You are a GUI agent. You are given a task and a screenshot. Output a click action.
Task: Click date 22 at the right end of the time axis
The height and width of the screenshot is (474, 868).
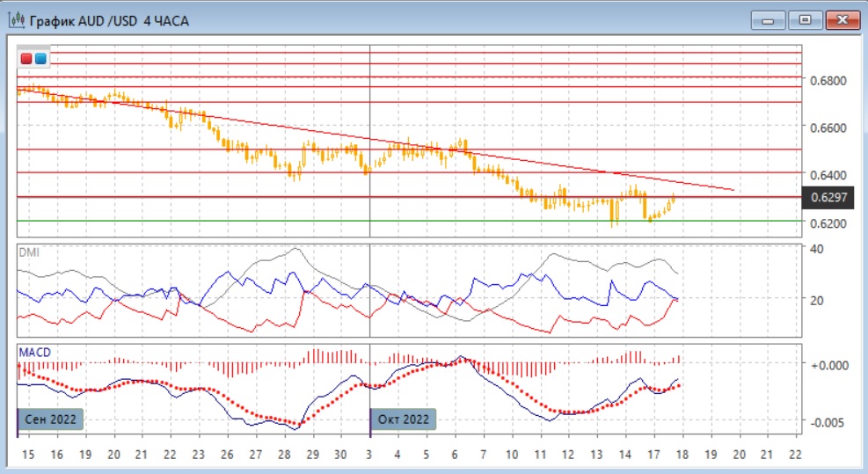[x=794, y=456]
